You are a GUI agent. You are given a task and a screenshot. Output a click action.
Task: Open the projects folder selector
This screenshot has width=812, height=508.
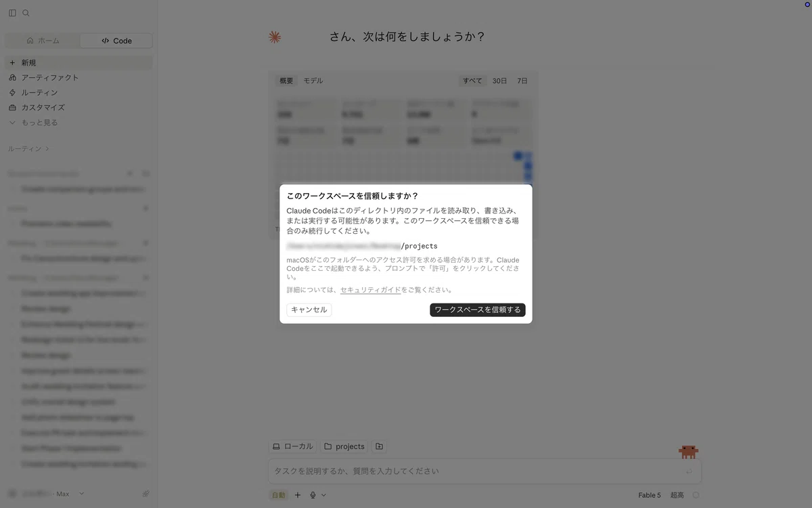[x=344, y=446]
